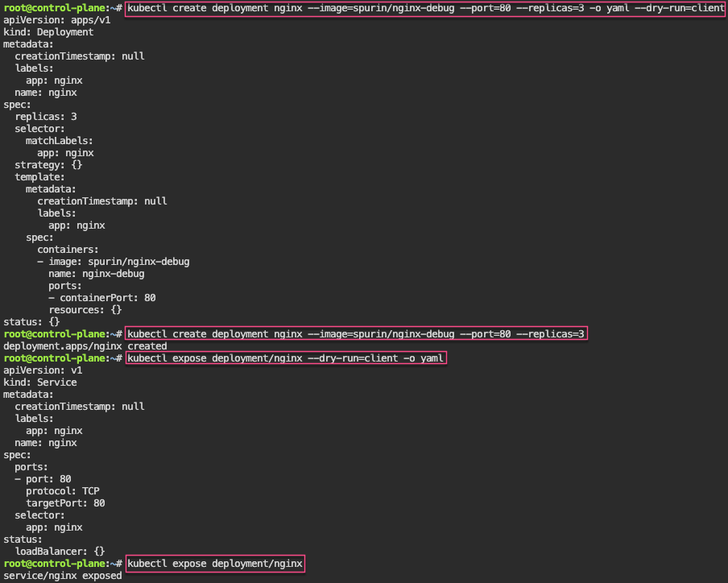The height and width of the screenshot is (583, 728).
Task: Click the final highlighted 'kubectl expose deployment/nginx' command
Action: 215,564
